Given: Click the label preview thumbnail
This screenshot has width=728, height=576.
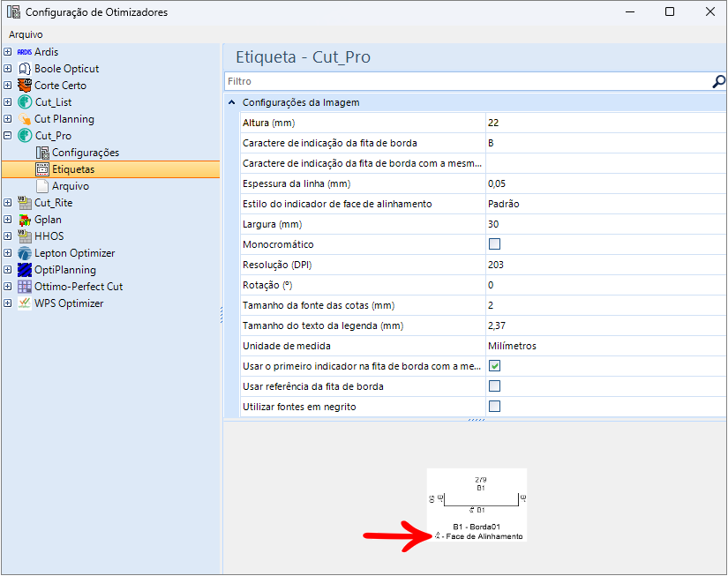Looking at the screenshot, I should (x=477, y=505).
